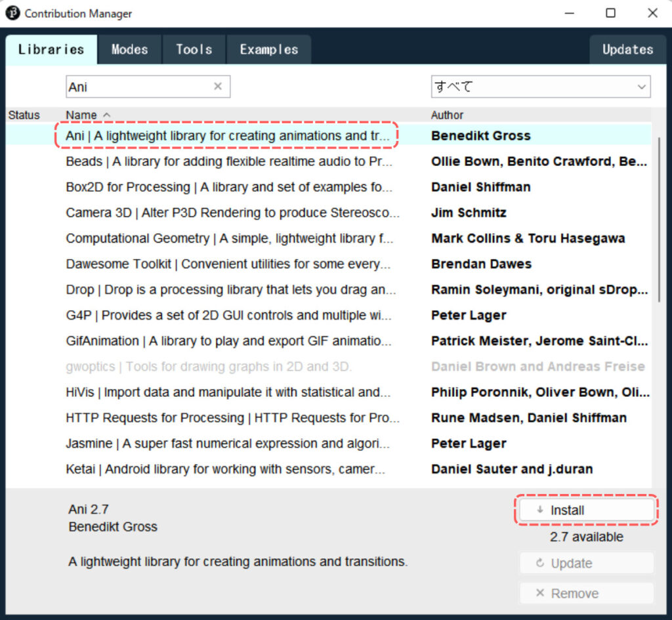Viewport: 672px width, 620px height.
Task: Click author Patrick Meister in GifAnimation row
Action: tap(539, 341)
